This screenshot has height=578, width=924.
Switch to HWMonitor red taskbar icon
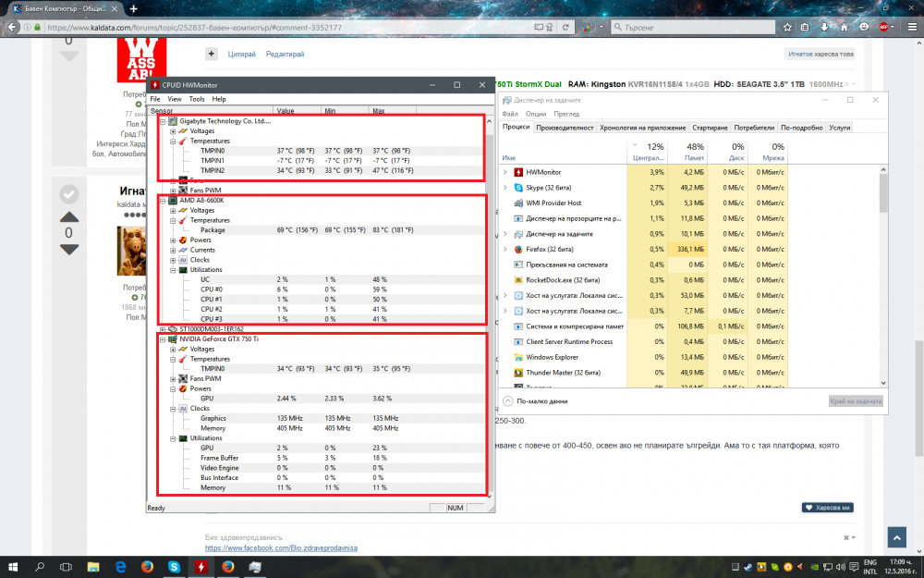[201, 567]
